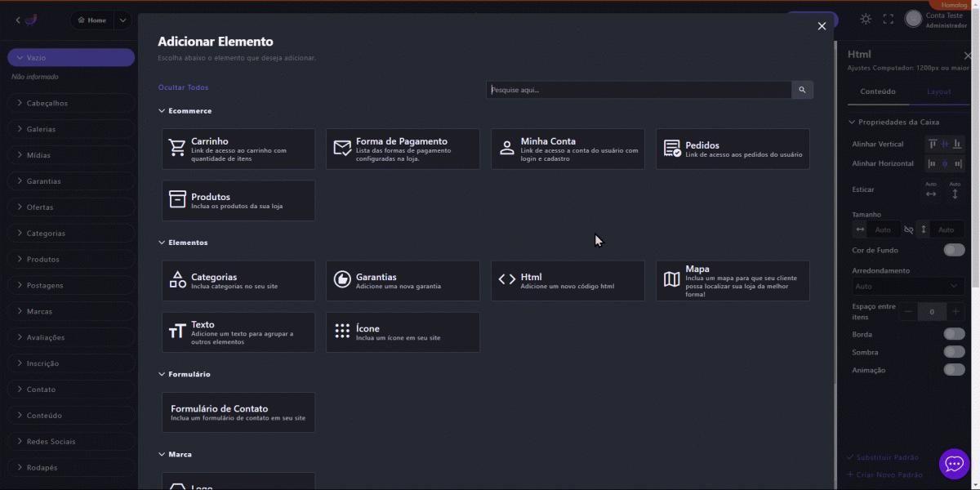
Task: Enter fullscreen mode via top bar icon
Action: point(889,19)
